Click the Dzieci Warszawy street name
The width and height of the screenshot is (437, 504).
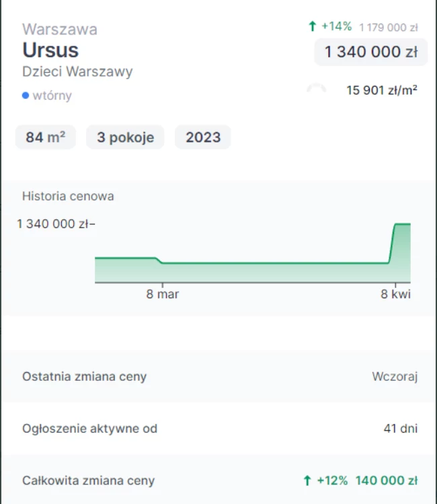[x=77, y=72]
